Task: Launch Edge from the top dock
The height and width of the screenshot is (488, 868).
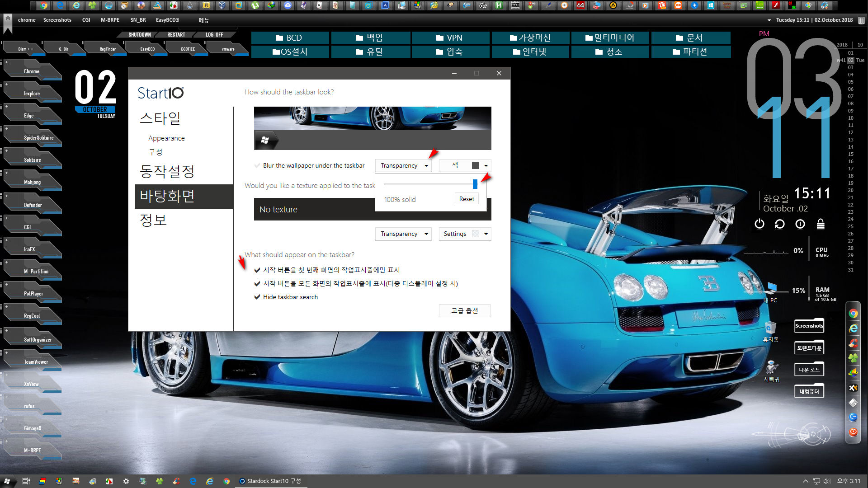Action: [60, 5]
